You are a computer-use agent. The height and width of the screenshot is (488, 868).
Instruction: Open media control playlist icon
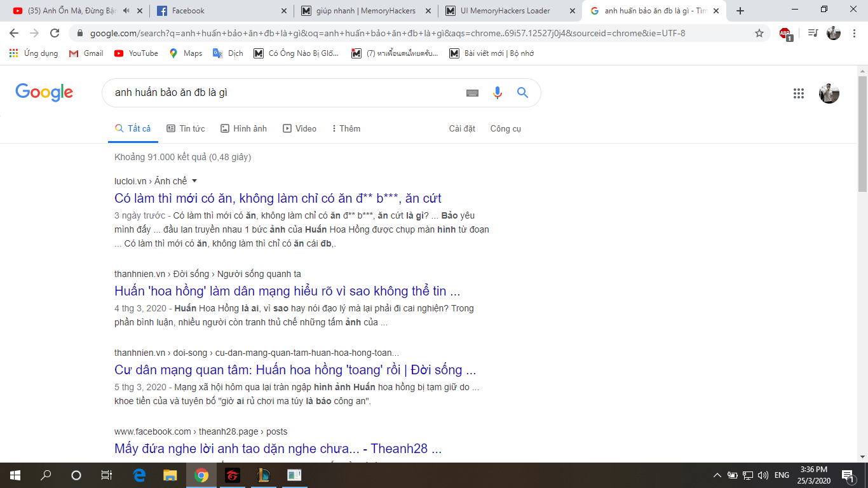pyautogui.click(x=813, y=33)
